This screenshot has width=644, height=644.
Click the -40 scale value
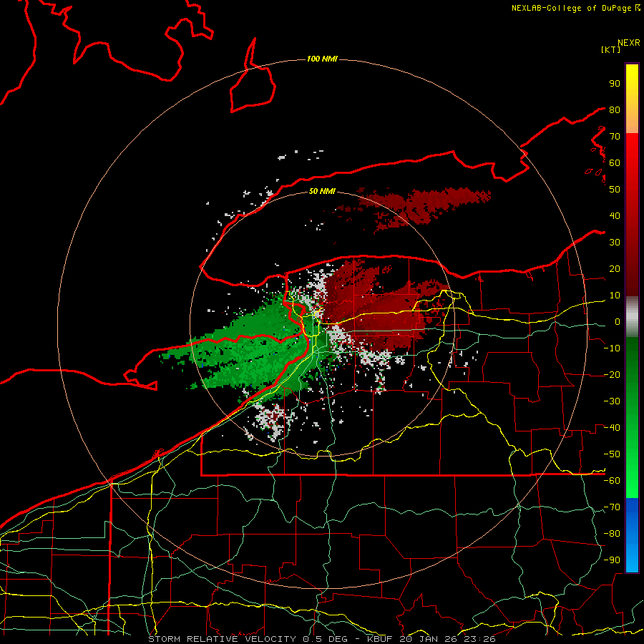(612, 428)
